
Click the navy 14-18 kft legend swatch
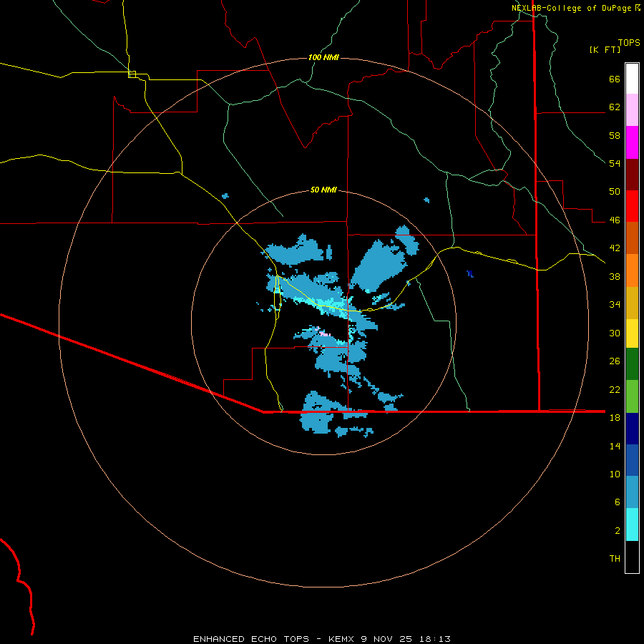[632, 429]
